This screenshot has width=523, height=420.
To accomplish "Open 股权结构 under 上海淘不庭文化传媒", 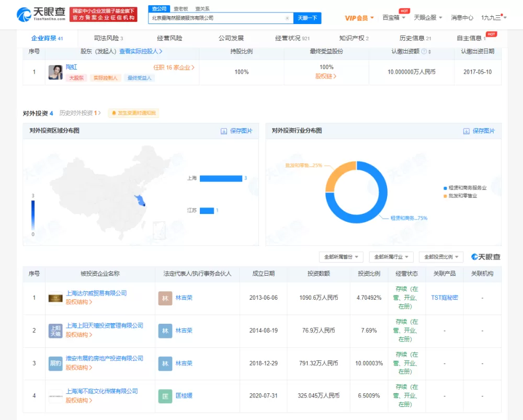I will 79,400.
